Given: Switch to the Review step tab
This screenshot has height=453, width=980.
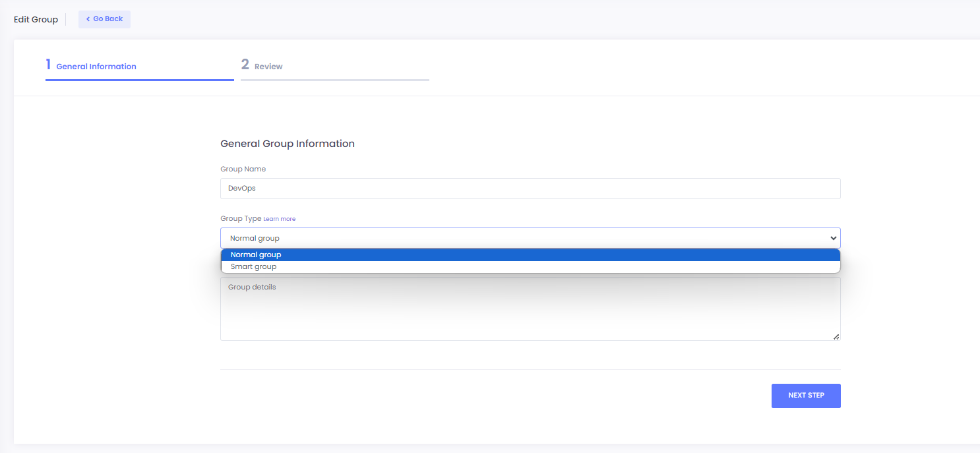Looking at the screenshot, I should coord(268,67).
